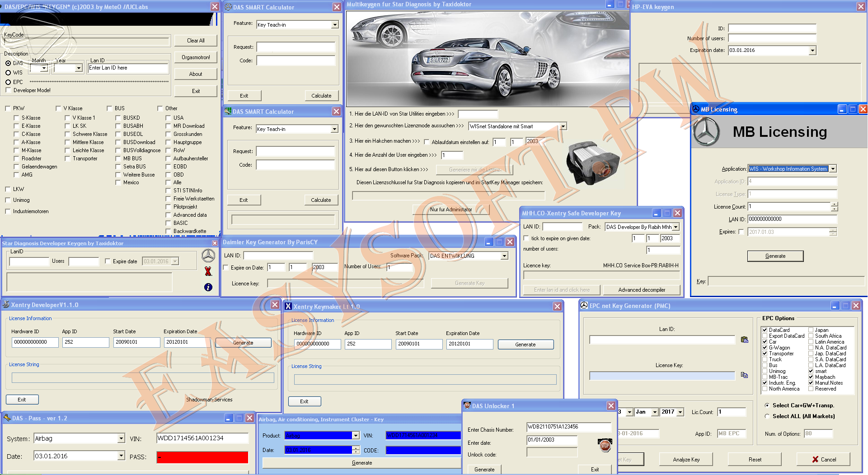
Task: Open the Year dropdown in DAS/EPC/WIS keygen
Action: coord(79,68)
